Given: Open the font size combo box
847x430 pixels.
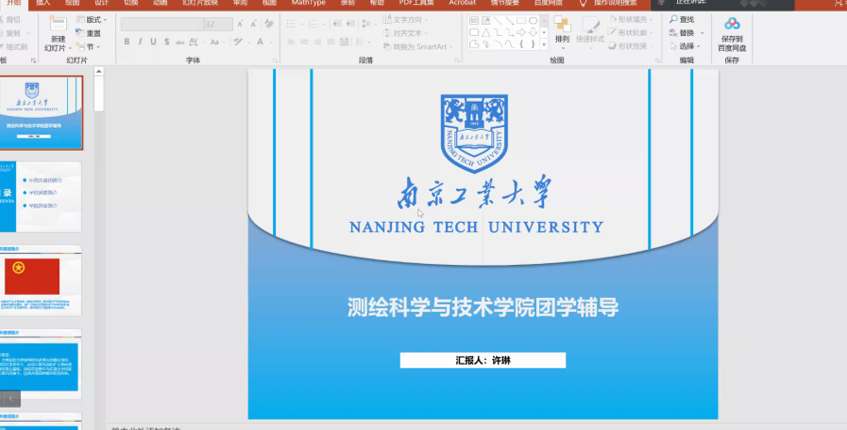Looking at the screenshot, I should tap(218, 24).
